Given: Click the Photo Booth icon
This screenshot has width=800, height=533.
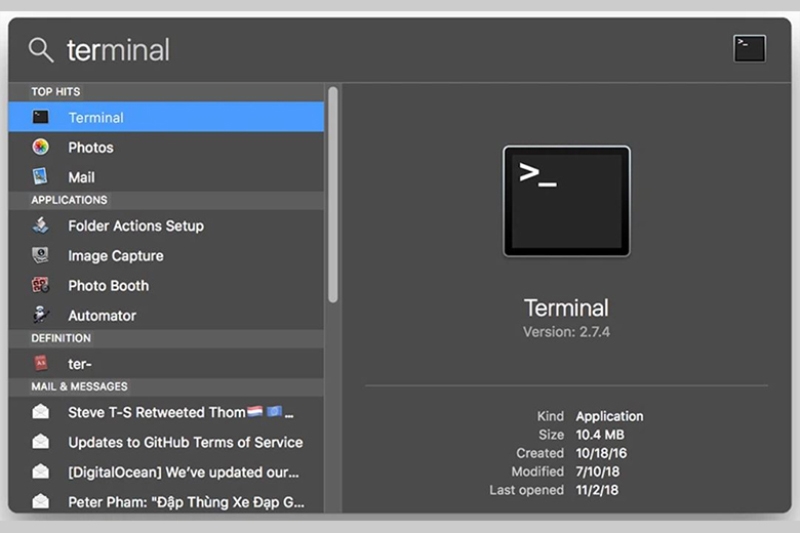Looking at the screenshot, I should point(40,285).
